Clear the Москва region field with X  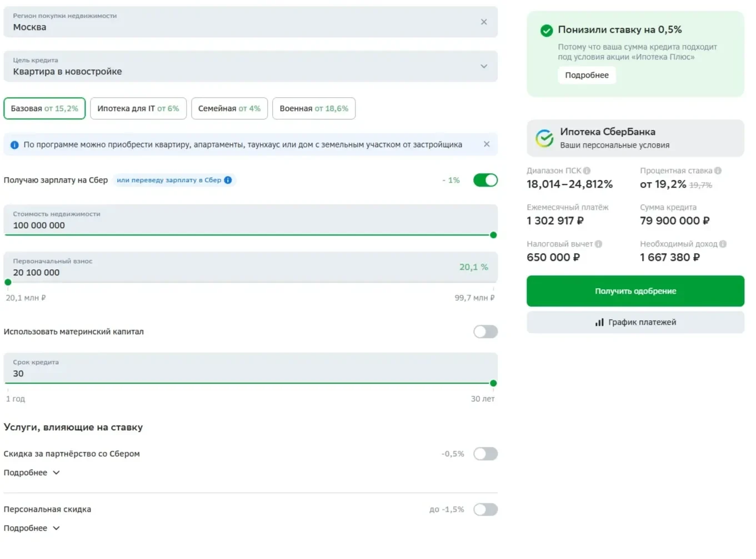point(483,22)
